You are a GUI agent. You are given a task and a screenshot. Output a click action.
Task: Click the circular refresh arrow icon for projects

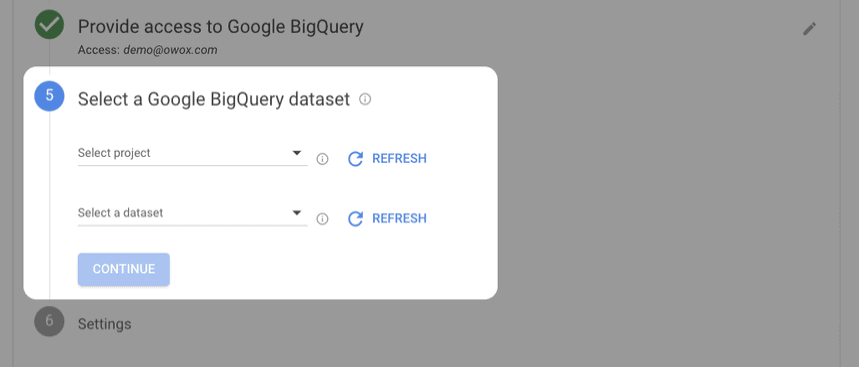[356, 159]
